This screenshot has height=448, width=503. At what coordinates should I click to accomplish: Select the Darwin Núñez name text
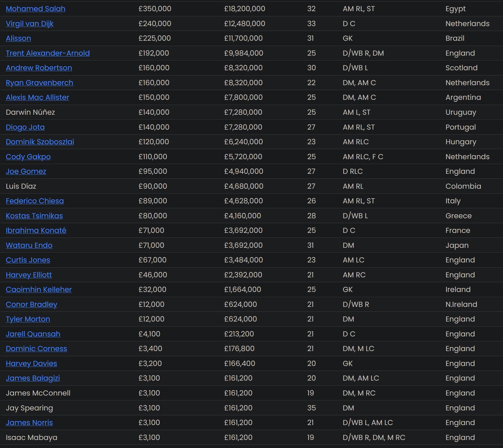30,112
